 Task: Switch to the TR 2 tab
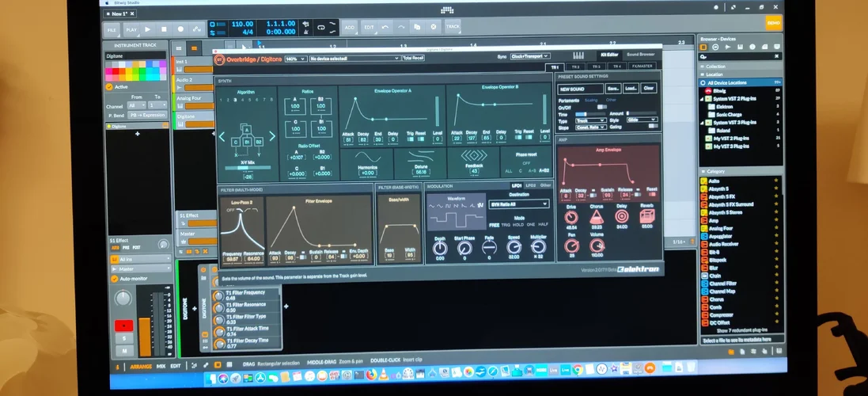pos(575,67)
